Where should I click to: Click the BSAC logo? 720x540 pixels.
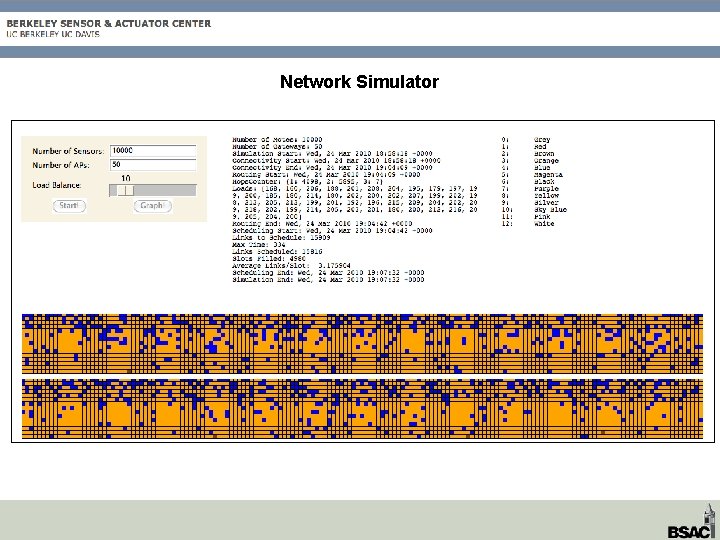692,523
